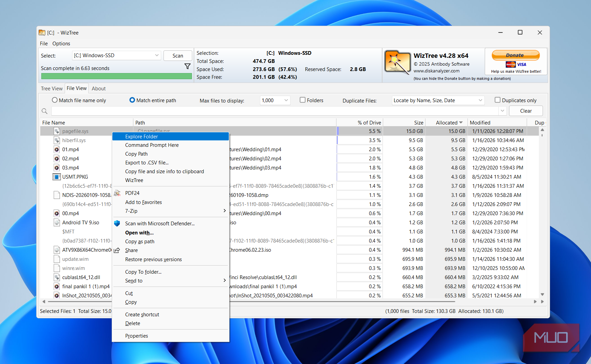
Task: Select Match entire path option
Action: coord(153,100)
